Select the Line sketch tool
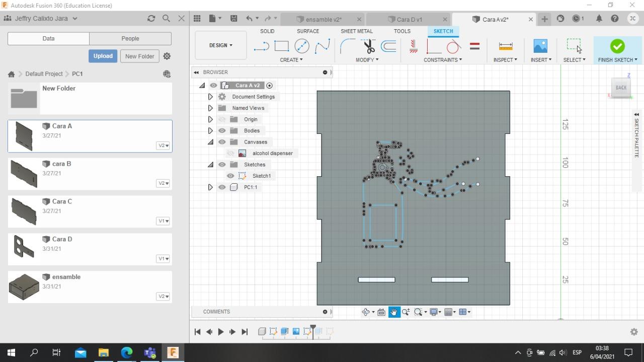644x362 pixels. coord(261,46)
